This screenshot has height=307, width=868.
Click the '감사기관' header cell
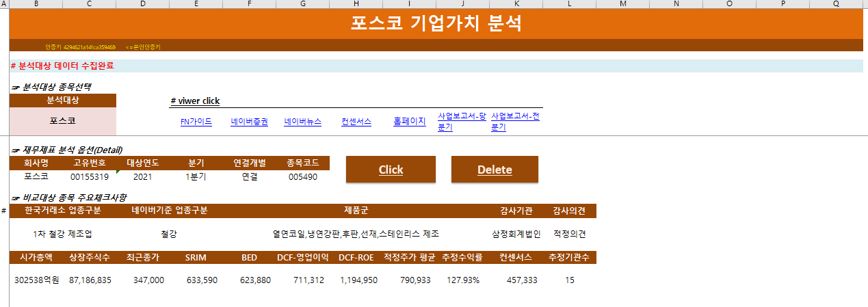pyautogui.click(x=516, y=210)
